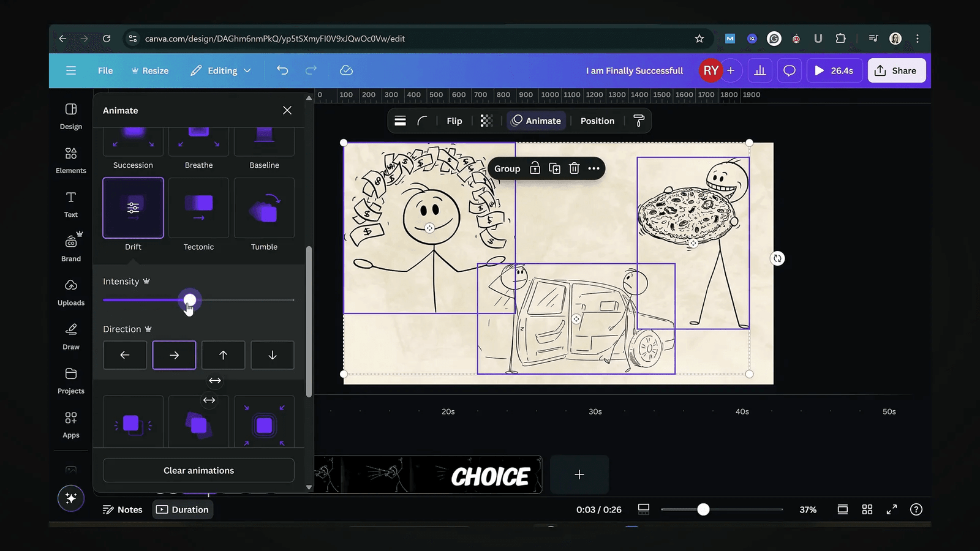Open the main hamburger menu
This screenshot has width=980, height=551.
click(x=70, y=70)
